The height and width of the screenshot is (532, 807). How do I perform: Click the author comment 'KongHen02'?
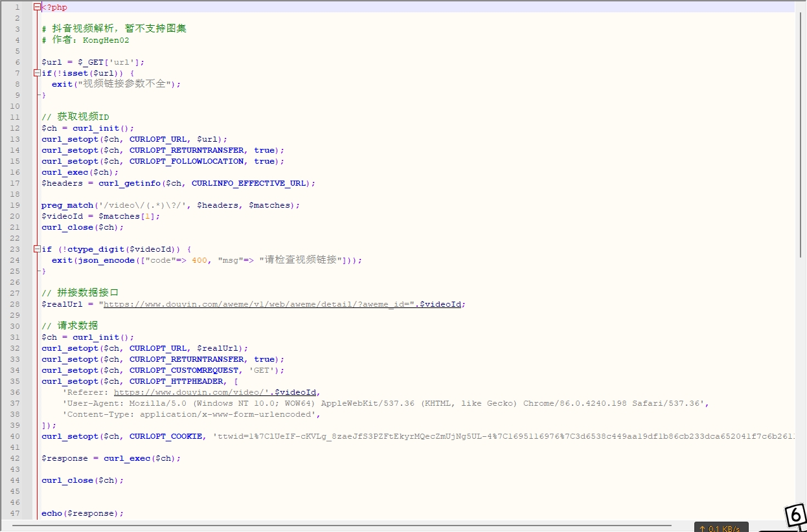coord(106,40)
